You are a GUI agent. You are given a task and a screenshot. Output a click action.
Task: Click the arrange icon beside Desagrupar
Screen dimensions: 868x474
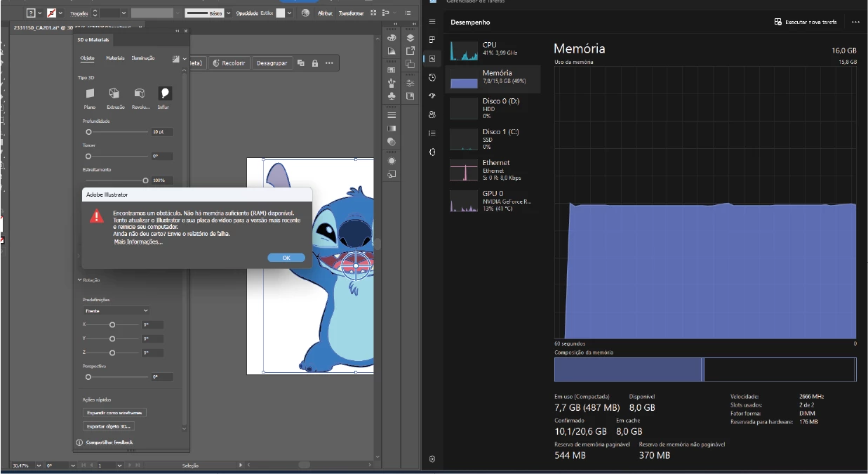301,63
